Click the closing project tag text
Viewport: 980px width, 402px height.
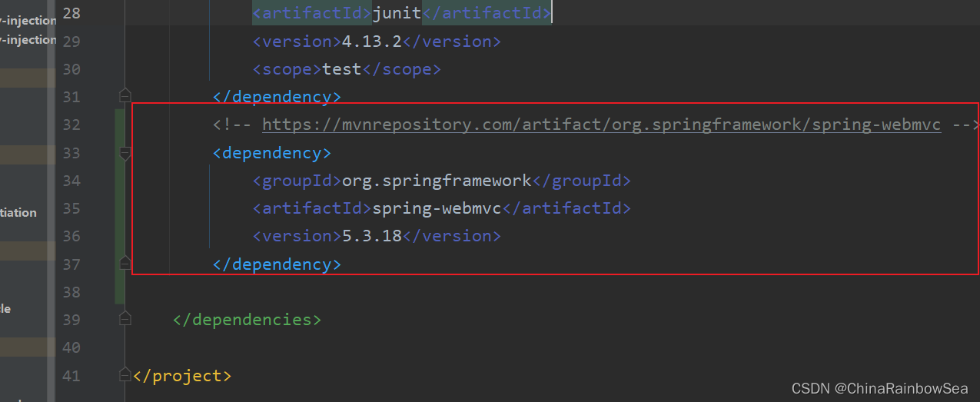pos(182,376)
